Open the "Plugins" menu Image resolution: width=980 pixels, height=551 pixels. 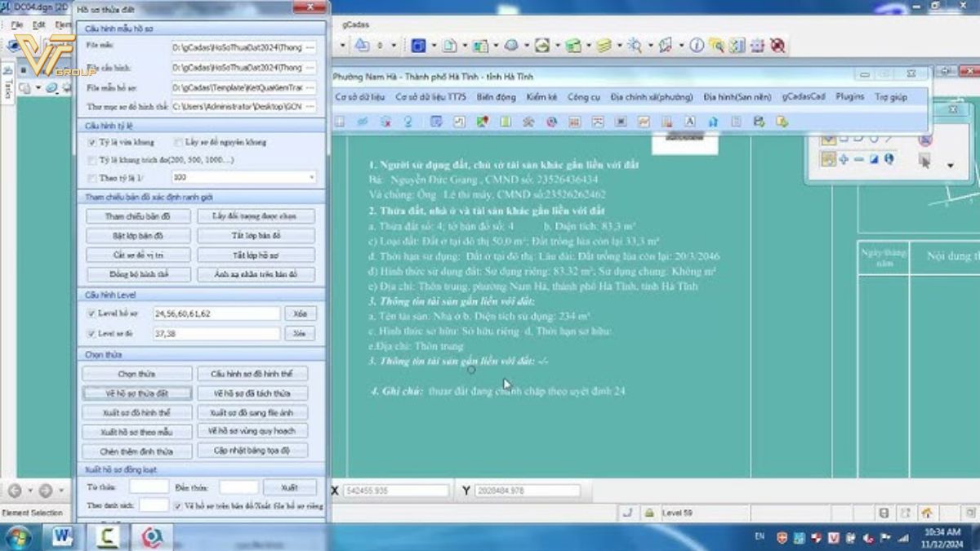pos(850,97)
